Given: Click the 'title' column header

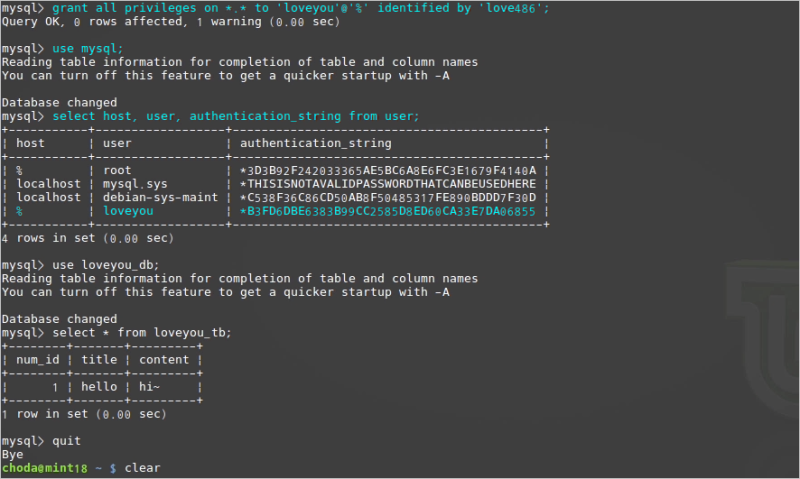Looking at the screenshot, I should (99, 360).
